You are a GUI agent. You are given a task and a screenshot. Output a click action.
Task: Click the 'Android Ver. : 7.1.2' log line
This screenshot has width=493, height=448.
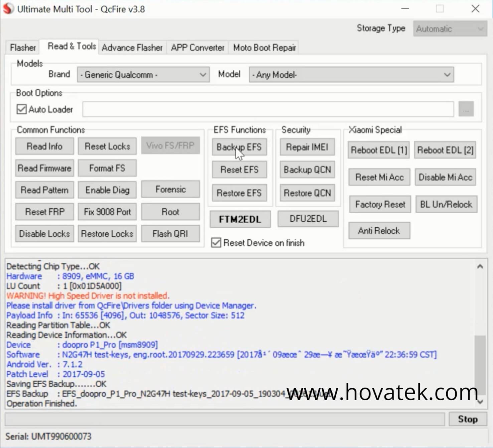(x=44, y=364)
